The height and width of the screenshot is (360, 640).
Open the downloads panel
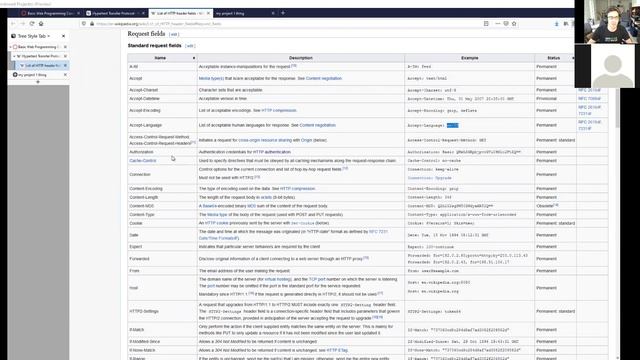coord(556,24)
